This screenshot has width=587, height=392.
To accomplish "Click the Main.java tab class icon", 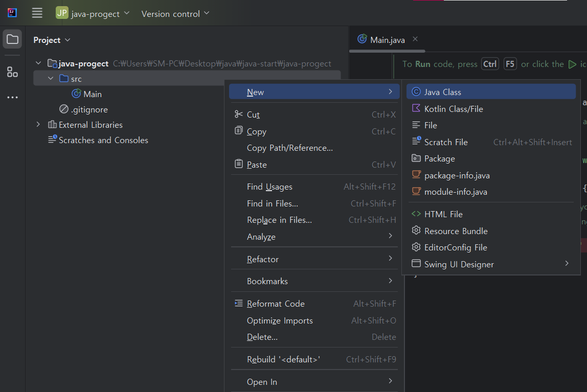I will 362,39.
